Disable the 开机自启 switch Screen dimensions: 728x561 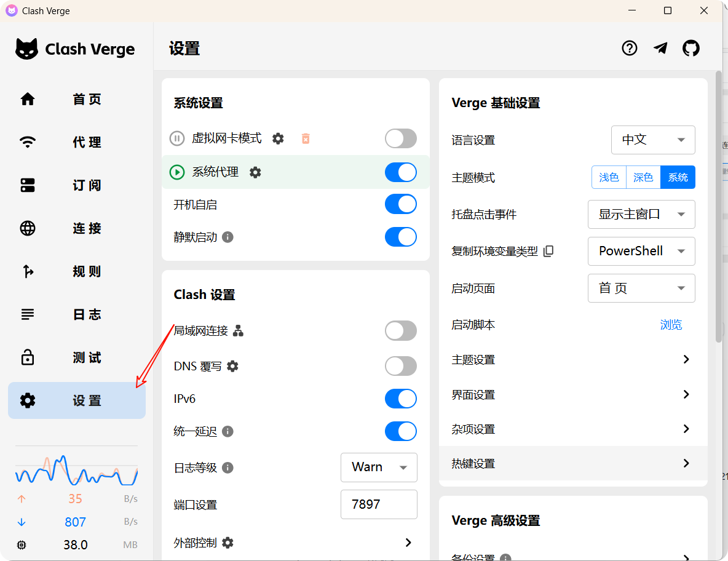[x=401, y=204]
